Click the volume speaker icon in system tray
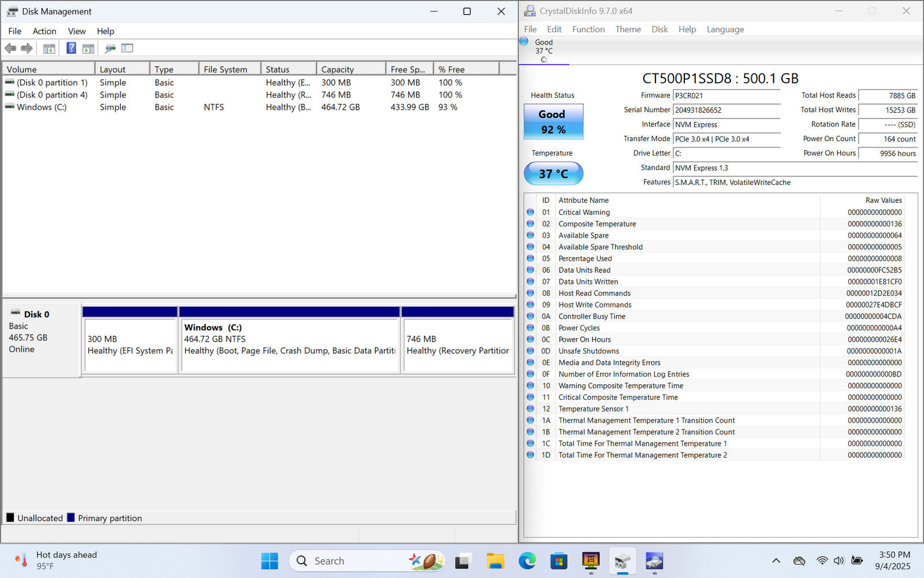Screen dimensions: 924x578 coord(839,561)
